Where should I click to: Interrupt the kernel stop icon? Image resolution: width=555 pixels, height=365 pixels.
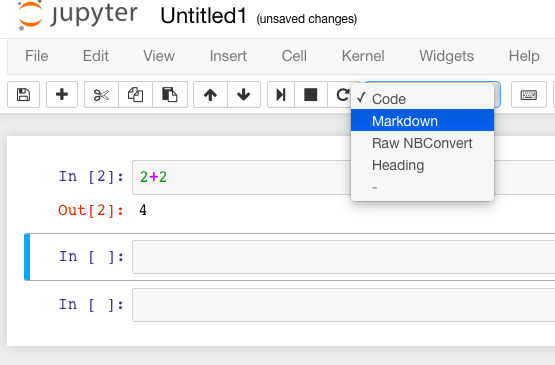click(x=310, y=95)
